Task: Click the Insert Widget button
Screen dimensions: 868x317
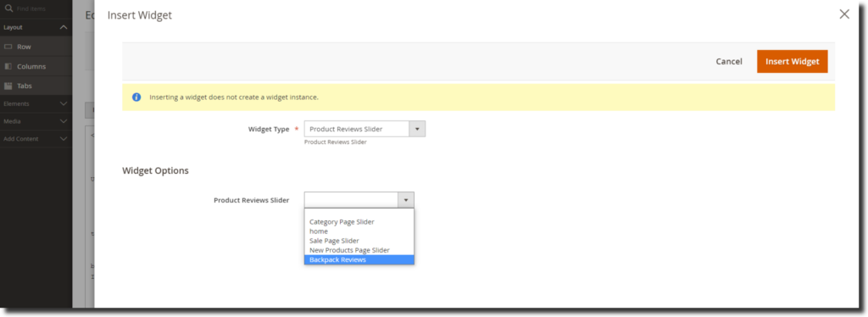Action: [x=793, y=61]
